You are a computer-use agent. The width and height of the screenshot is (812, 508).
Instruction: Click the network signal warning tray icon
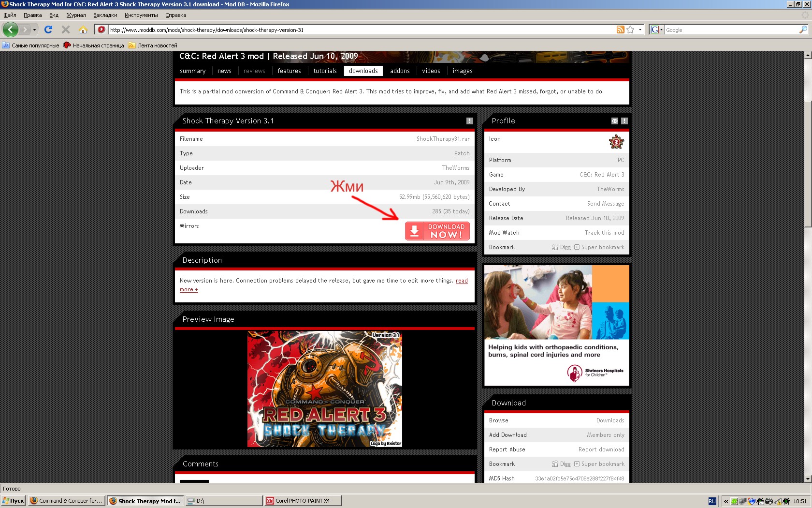[778, 501]
